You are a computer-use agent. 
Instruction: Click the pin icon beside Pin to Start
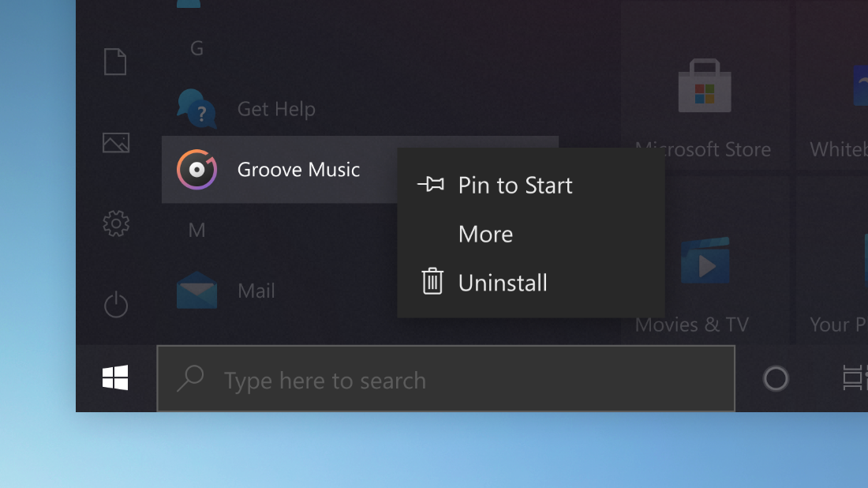(431, 184)
